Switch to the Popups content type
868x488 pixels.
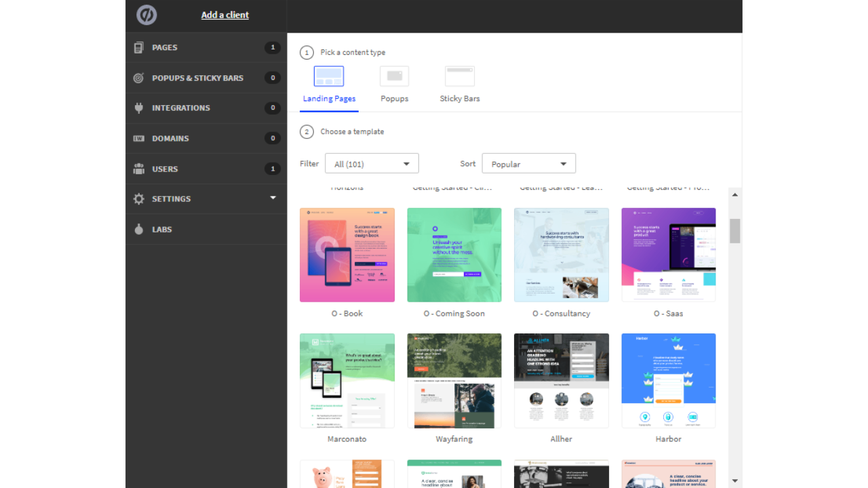click(394, 76)
